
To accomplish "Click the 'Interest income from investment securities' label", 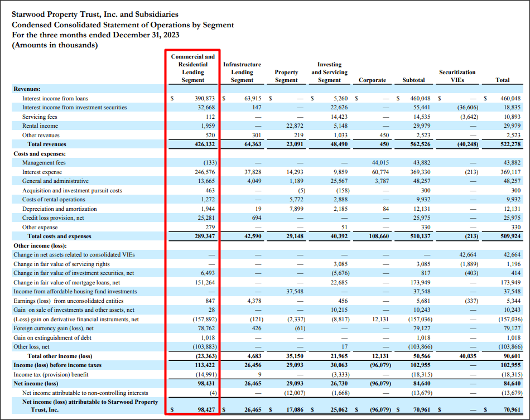I will coord(74,108).
